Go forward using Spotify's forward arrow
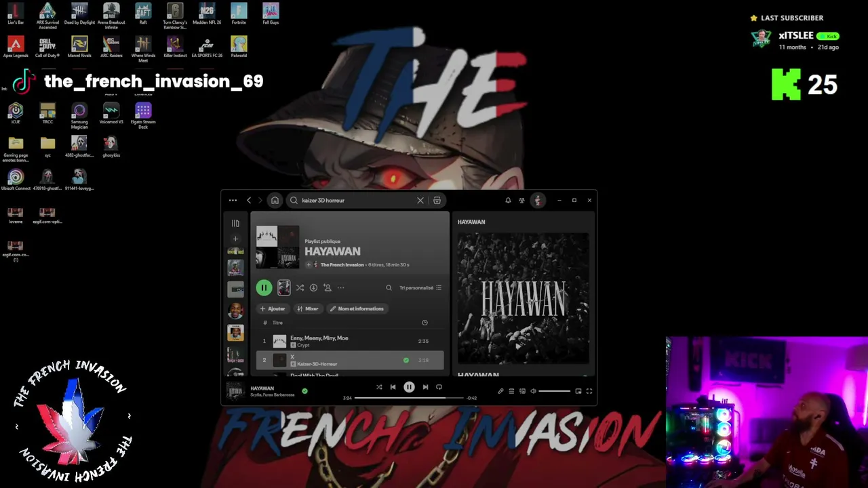 [260, 201]
